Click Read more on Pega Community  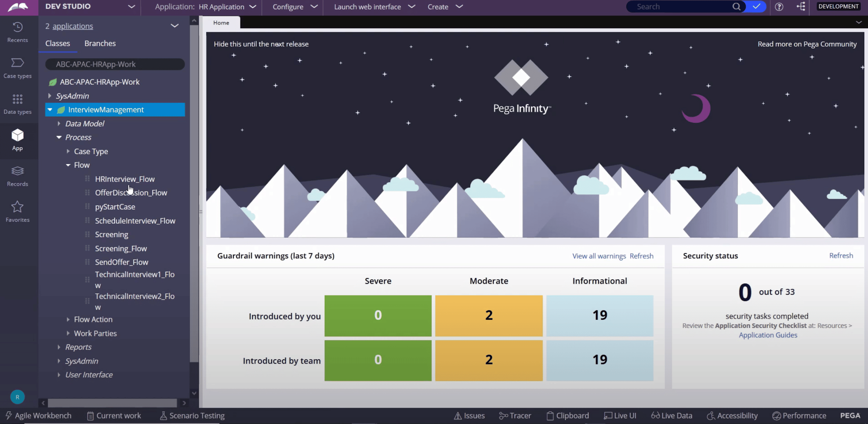coord(807,44)
